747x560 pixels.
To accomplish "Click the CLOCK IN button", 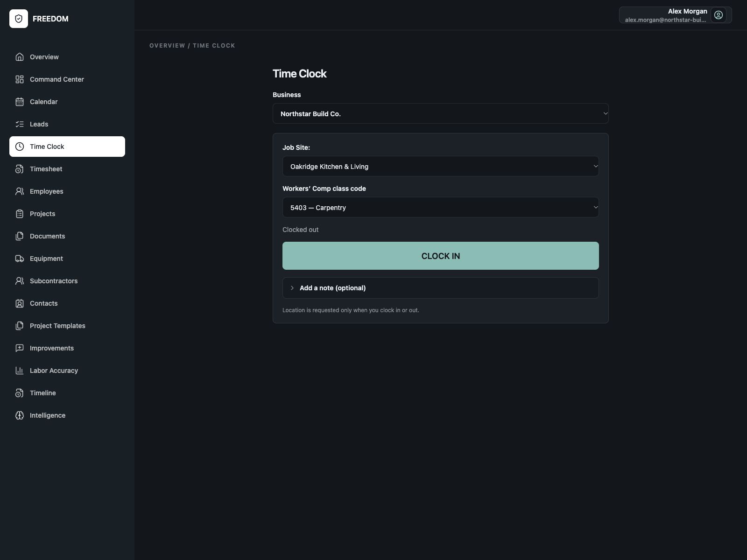I will pyautogui.click(x=441, y=256).
